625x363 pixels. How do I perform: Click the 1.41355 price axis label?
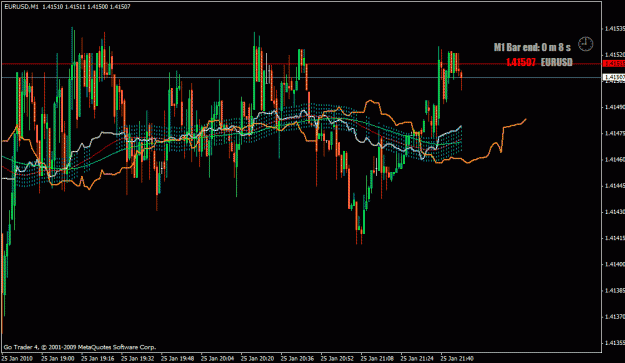(x=615, y=342)
